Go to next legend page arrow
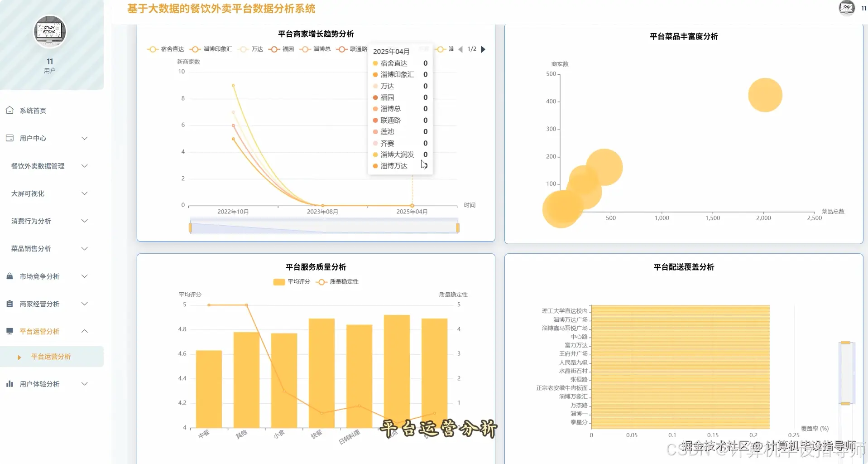The width and height of the screenshot is (868, 464). [x=483, y=49]
